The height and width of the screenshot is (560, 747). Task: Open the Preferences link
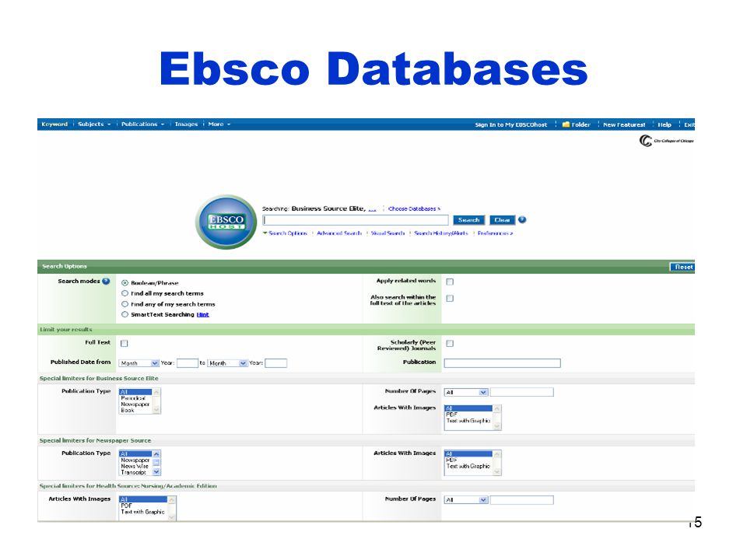click(495, 233)
